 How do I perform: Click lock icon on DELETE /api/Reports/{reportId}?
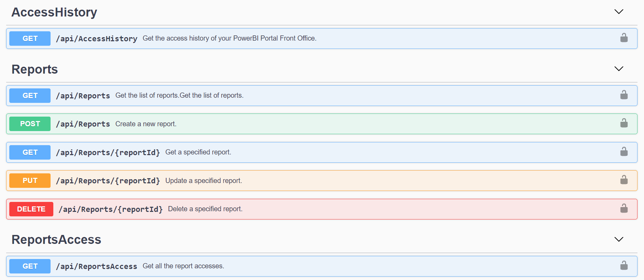(624, 208)
